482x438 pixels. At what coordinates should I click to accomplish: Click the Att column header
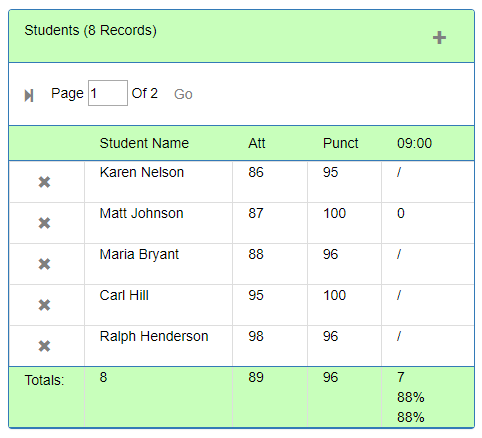click(256, 143)
